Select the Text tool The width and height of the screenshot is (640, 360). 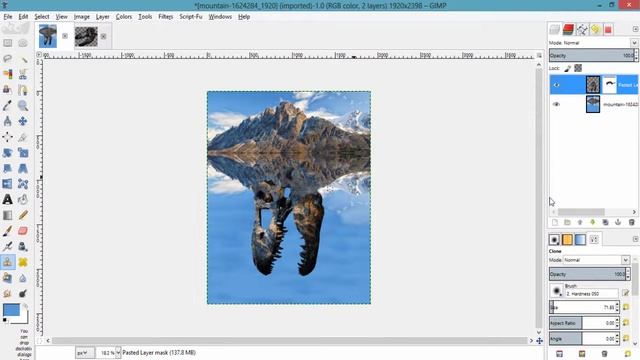coord(7,199)
